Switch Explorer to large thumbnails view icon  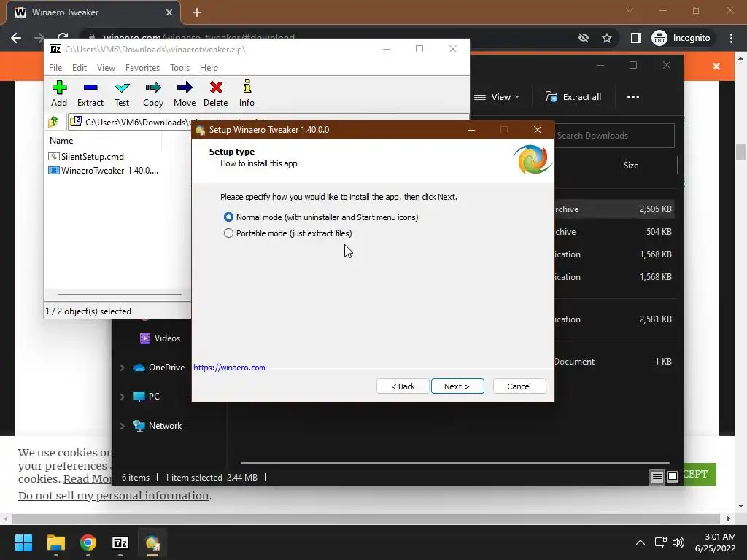click(x=673, y=477)
